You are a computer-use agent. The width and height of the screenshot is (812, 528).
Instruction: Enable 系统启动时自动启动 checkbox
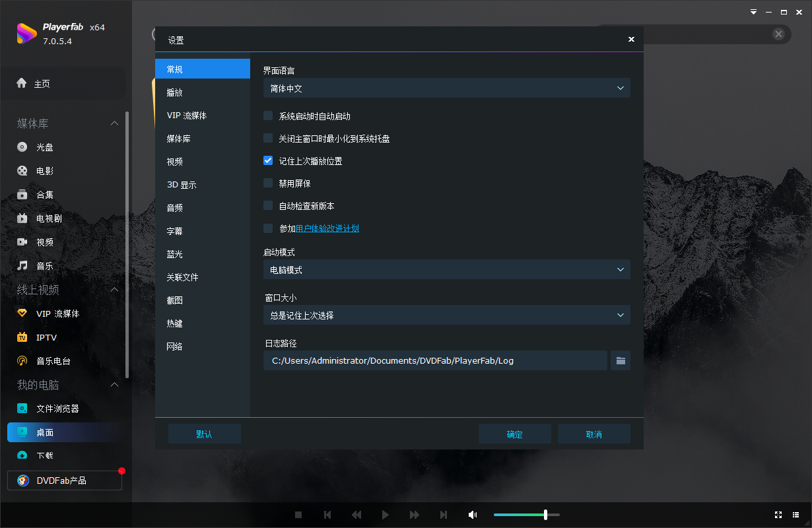268,115
